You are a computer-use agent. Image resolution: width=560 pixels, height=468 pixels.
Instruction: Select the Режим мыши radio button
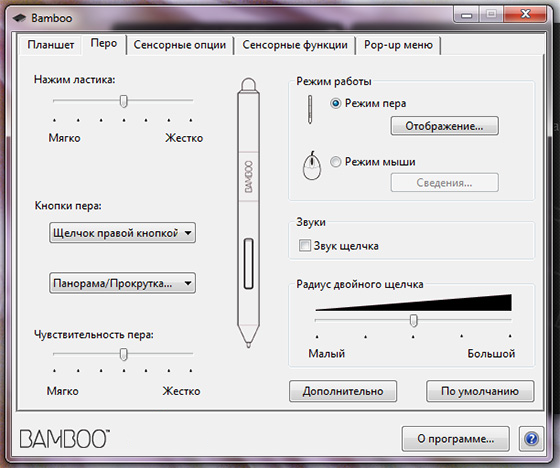336,162
